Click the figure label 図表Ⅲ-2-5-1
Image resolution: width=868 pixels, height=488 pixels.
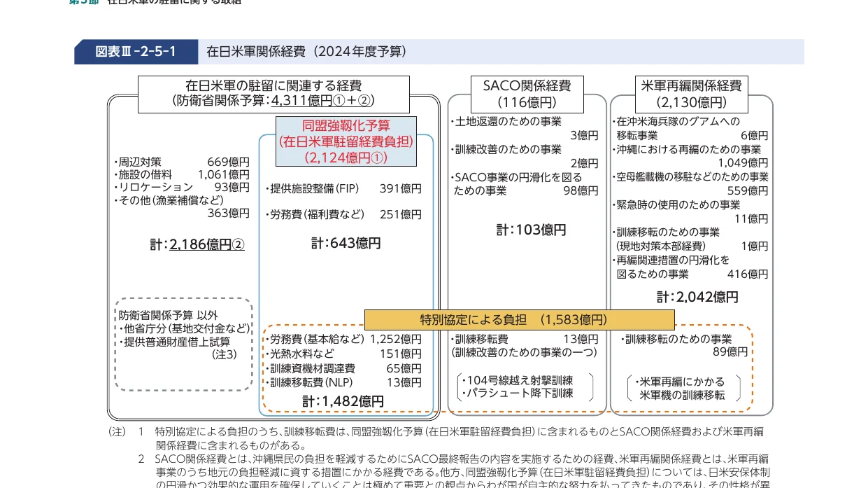click(136, 52)
